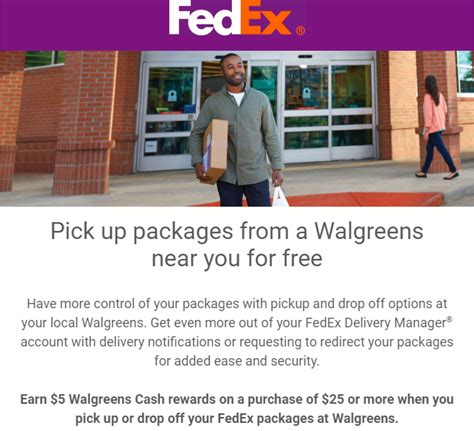Click the brick pillar on the left

coord(86,123)
